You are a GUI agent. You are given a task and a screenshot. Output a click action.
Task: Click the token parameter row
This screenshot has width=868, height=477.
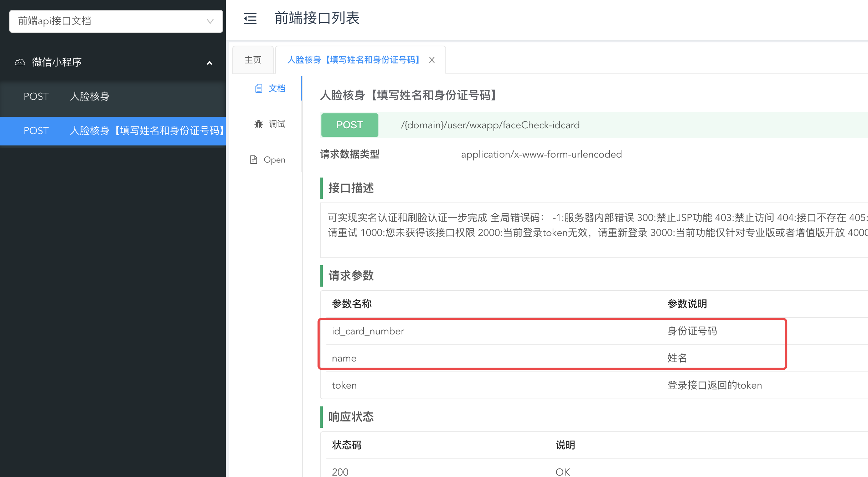point(344,385)
